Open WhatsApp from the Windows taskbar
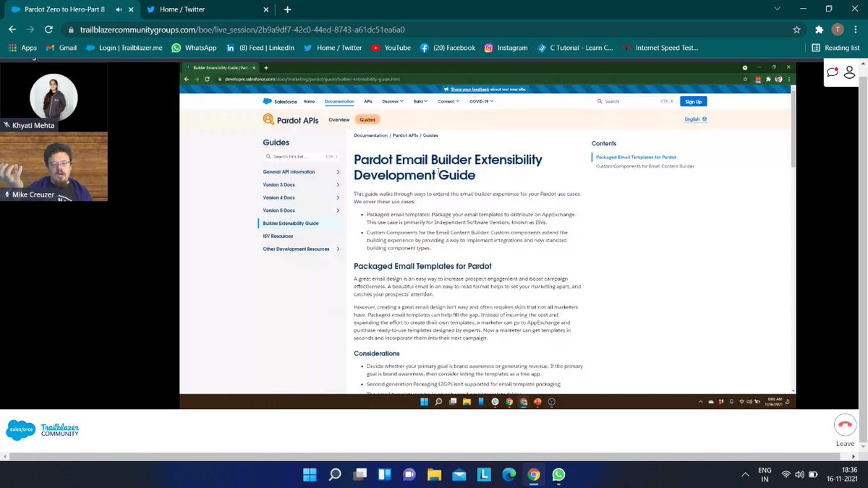This screenshot has height=488, width=868. pyautogui.click(x=558, y=475)
